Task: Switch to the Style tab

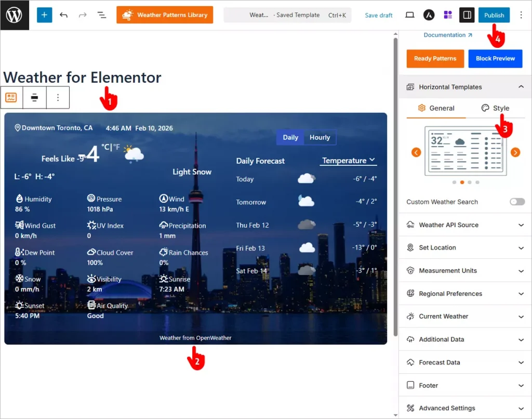Action: [x=495, y=108]
